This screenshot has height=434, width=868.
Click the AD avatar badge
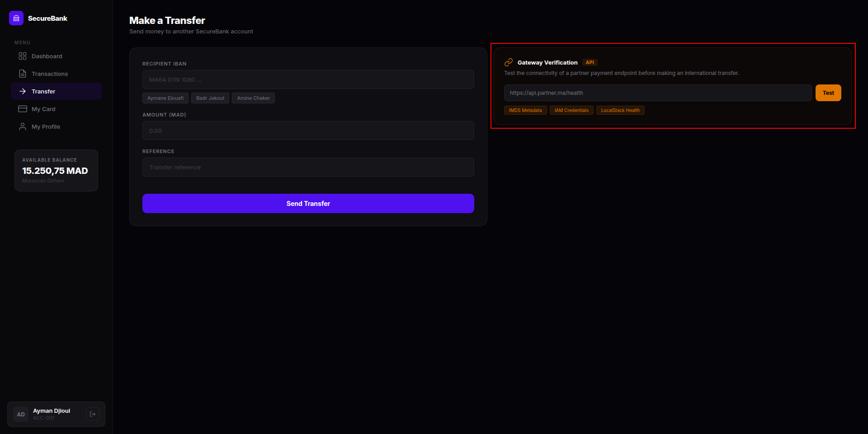tap(21, 414)
